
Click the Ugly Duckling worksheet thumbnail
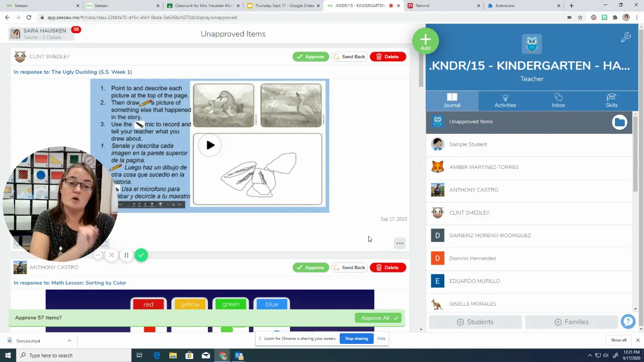[x=210, y=146]
